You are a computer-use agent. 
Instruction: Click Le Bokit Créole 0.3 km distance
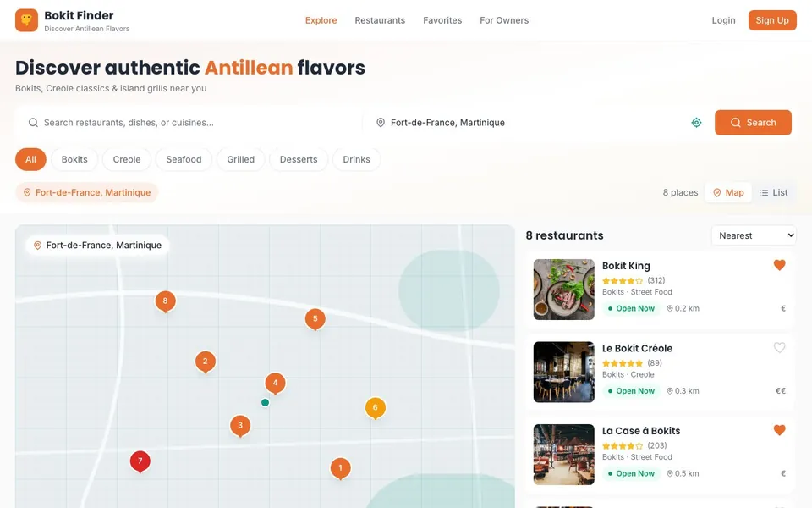[683, 391]
